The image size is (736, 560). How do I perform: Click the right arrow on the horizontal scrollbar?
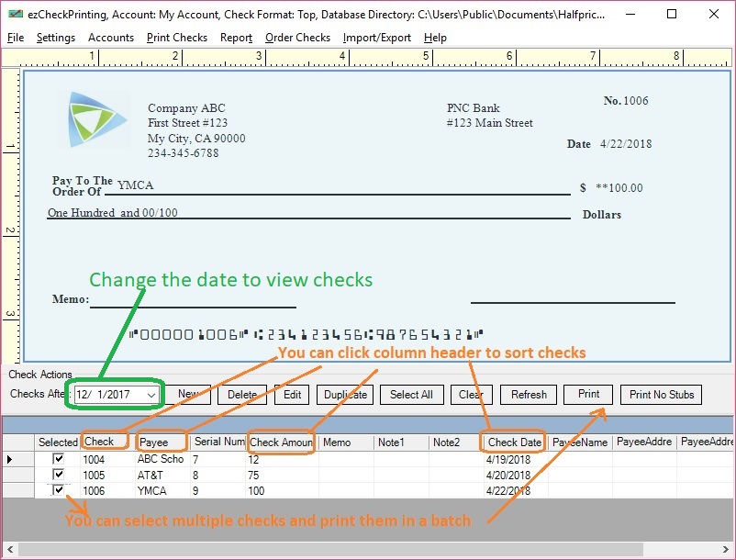pyautogui.click(x=725, y=548)
